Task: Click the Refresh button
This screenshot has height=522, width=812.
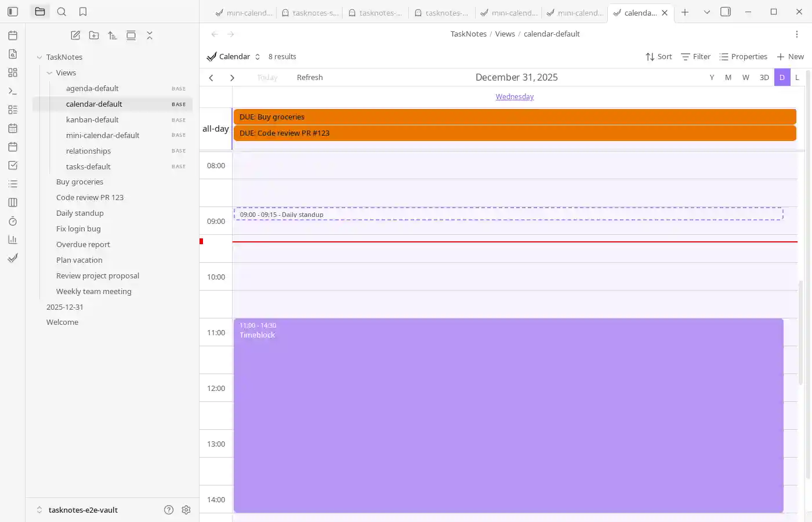Action: point(310,77)
